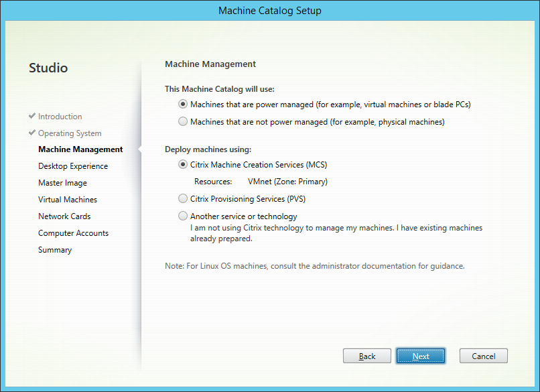Click 'This Machine Catalog will use:' label
The height and width of the screenshot is (392, 540).
point(220,89)
